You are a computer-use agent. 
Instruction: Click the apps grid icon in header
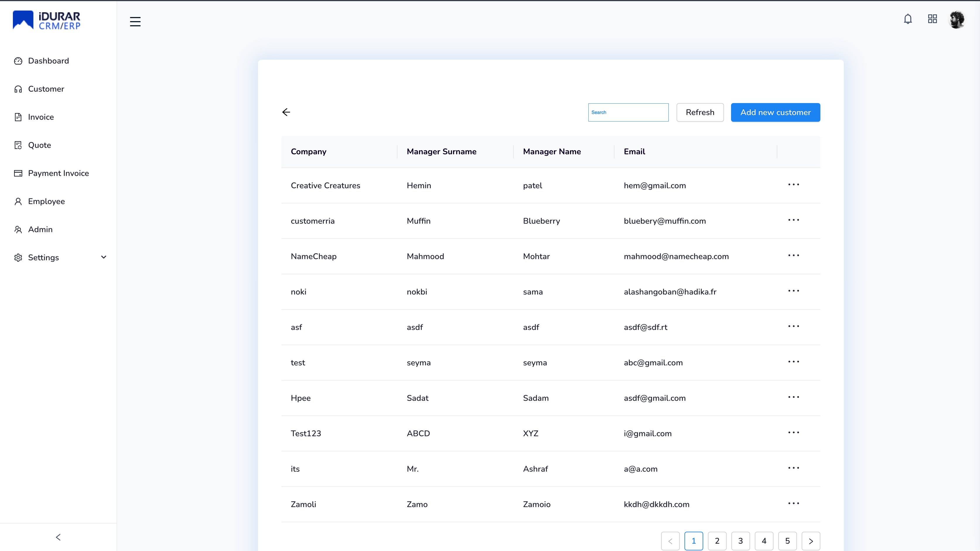tap(932, 19)
